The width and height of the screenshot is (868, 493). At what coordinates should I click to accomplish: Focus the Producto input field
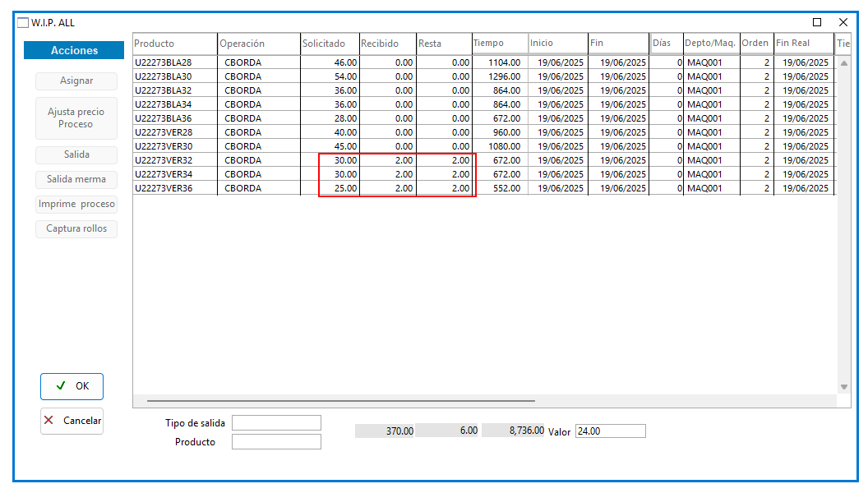point(276,441)
